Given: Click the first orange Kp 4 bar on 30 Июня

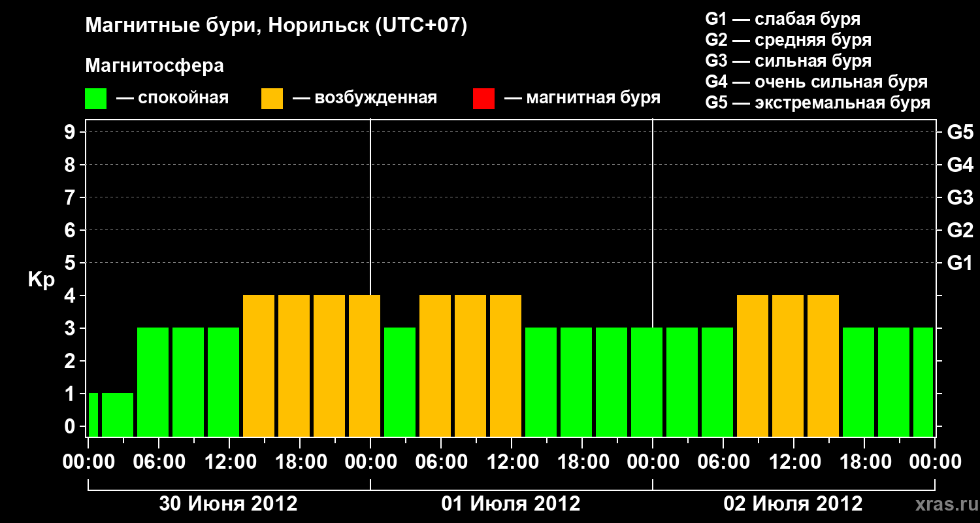Looking at the screenshot, I should point(259,365).
